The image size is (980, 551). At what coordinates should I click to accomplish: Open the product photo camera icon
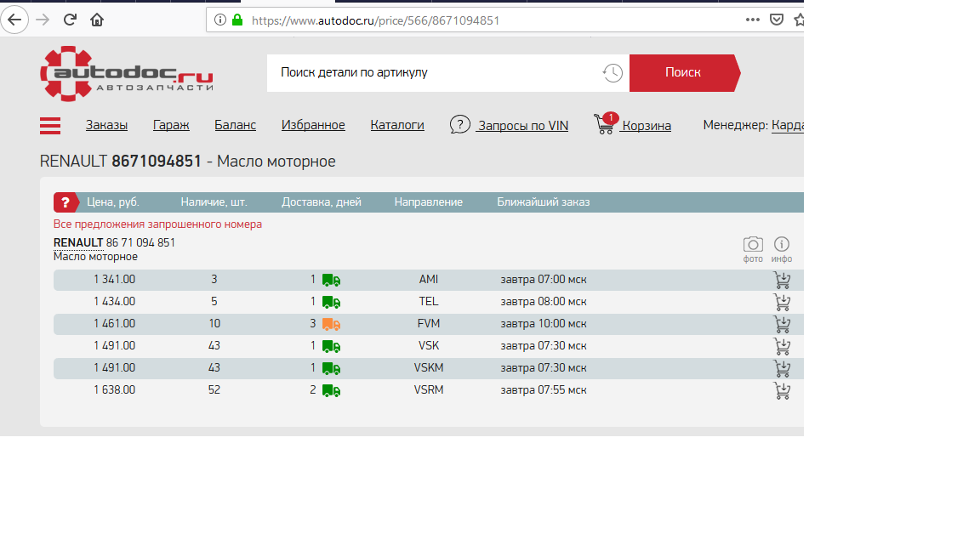[x=753, y=245]
